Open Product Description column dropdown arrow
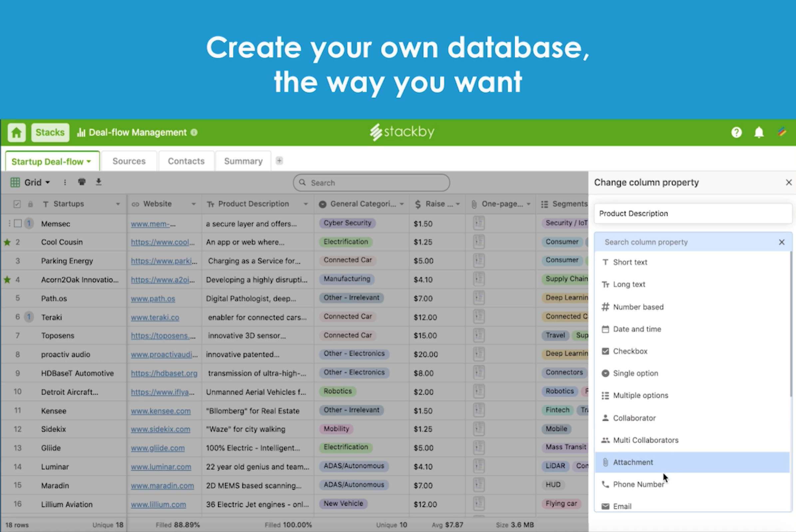 pyautogui.click(x=305, y=204)
